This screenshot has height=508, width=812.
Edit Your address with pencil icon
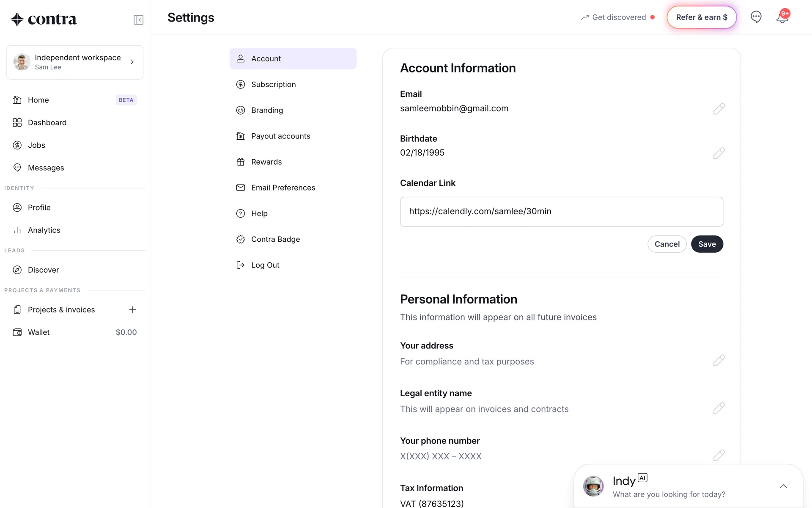[x=719, y=361]
